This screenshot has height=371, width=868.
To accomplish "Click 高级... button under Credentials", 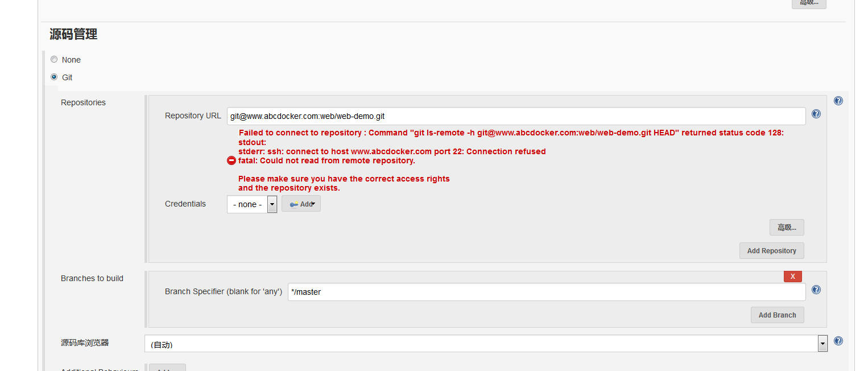I will 787,228.
